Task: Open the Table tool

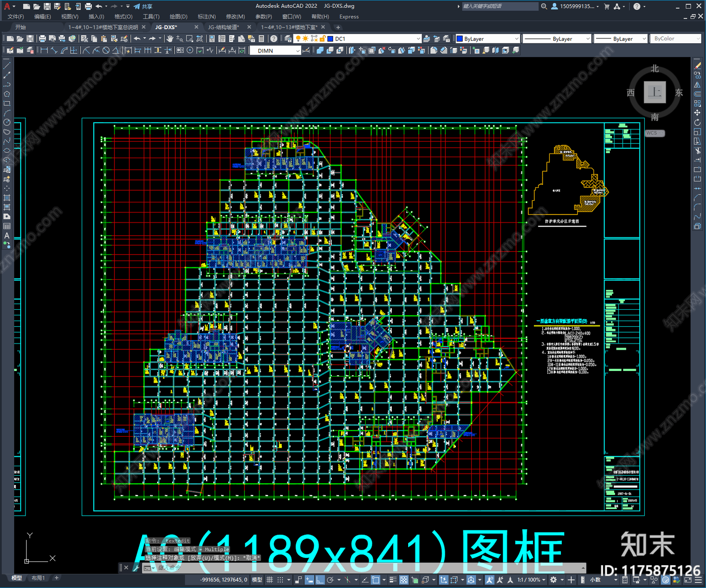Action: coord(7,226)
